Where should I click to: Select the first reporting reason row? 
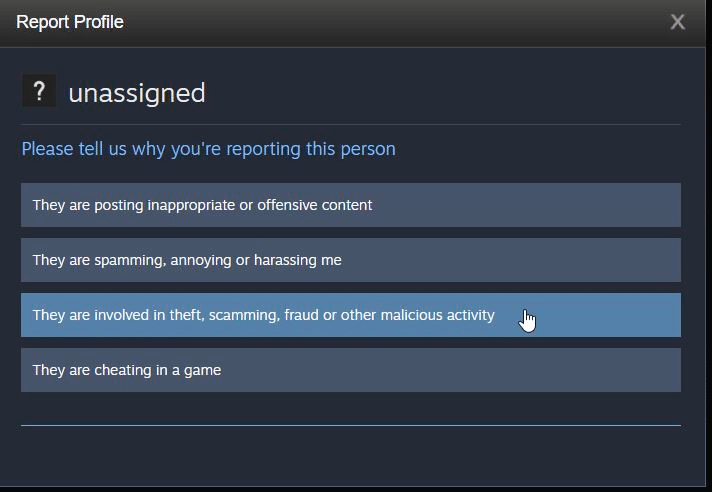(351, 205)
